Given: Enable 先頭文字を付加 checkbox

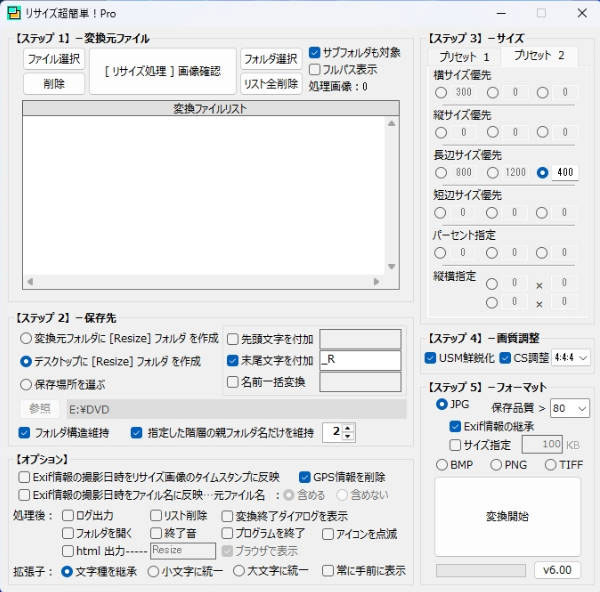Looking at the screenshot, I should click(x=233, y=339).
